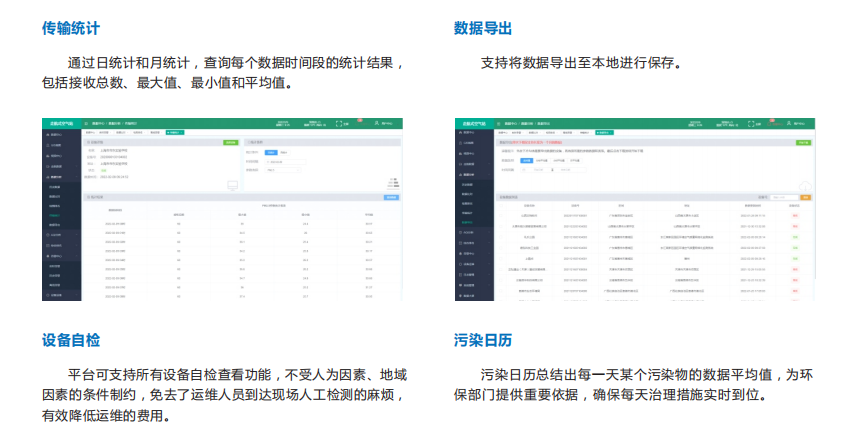Click the cloud download icon in the right screenshot
The image size is (850, 441).
(x=806, y=185)
